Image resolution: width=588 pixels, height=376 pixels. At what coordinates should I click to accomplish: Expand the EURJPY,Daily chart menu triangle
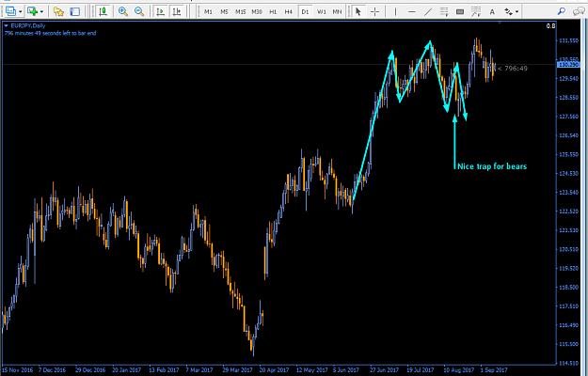6,25
